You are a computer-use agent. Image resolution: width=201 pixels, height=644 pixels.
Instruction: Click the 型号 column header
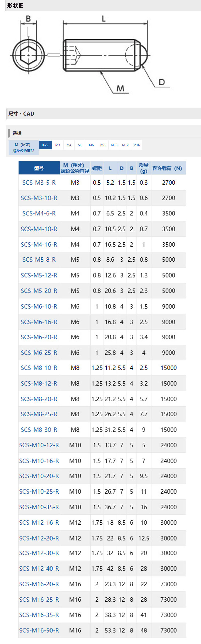(39, 168)
